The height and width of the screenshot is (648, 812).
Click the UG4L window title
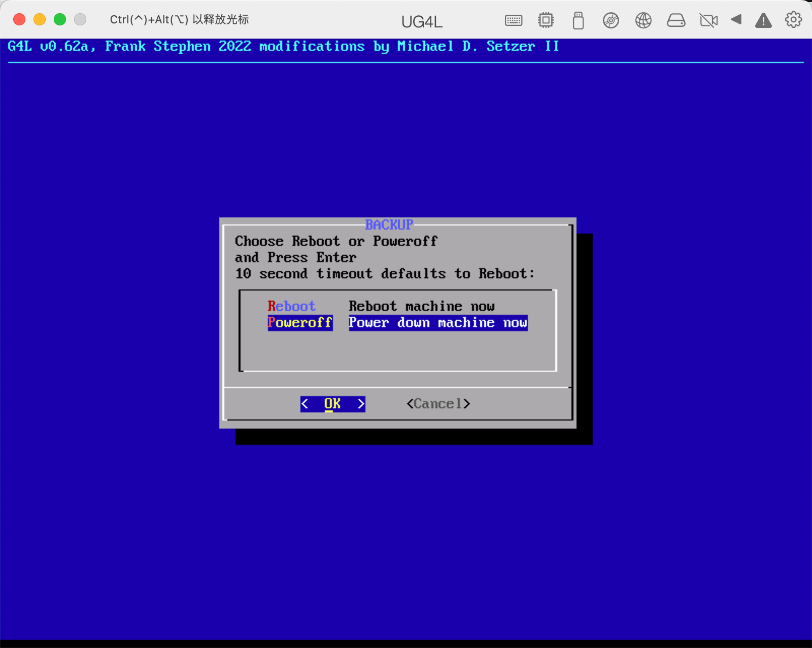tap(422, 21)
